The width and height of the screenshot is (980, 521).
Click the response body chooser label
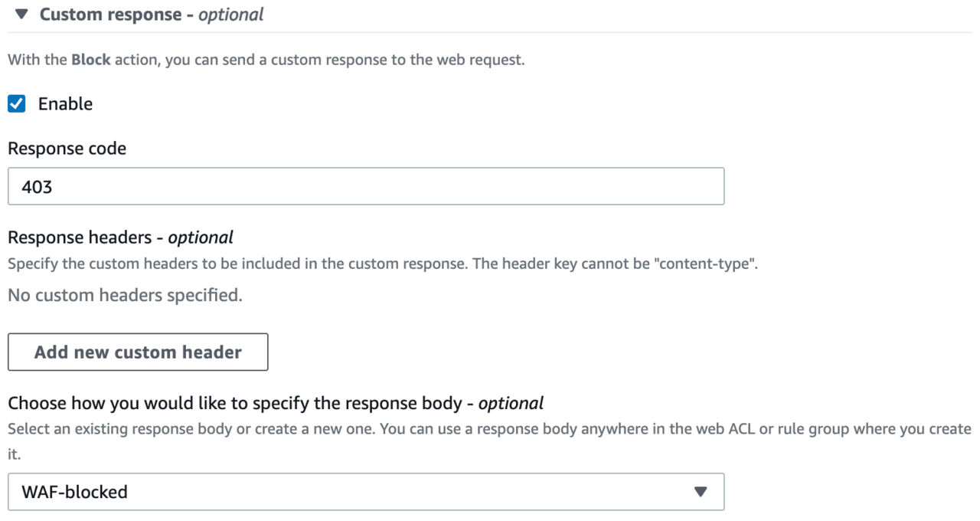pos(276,403)
